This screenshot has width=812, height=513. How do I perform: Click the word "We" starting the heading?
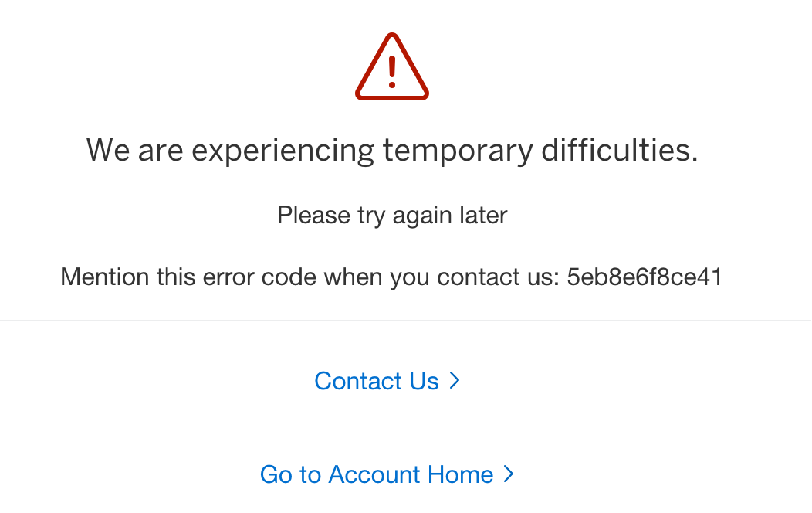(107, 149)
